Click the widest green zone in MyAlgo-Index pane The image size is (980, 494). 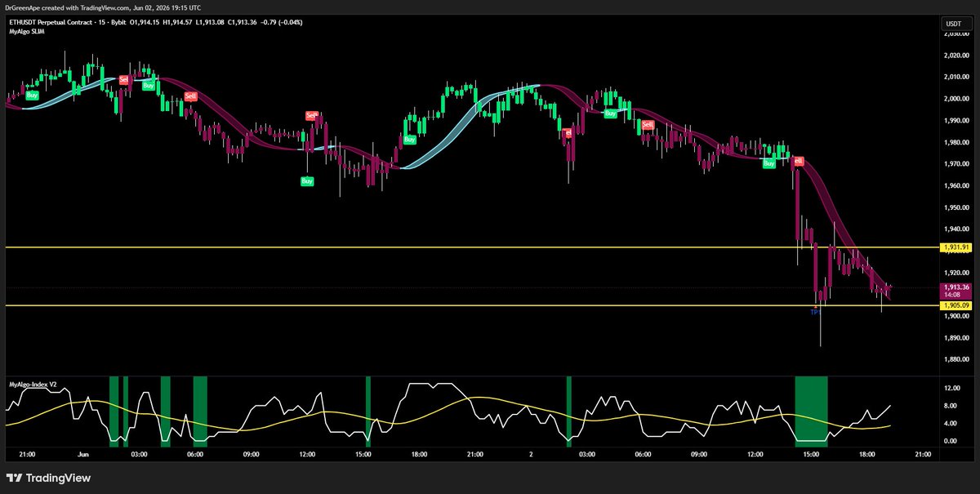(x=811, y=412)
